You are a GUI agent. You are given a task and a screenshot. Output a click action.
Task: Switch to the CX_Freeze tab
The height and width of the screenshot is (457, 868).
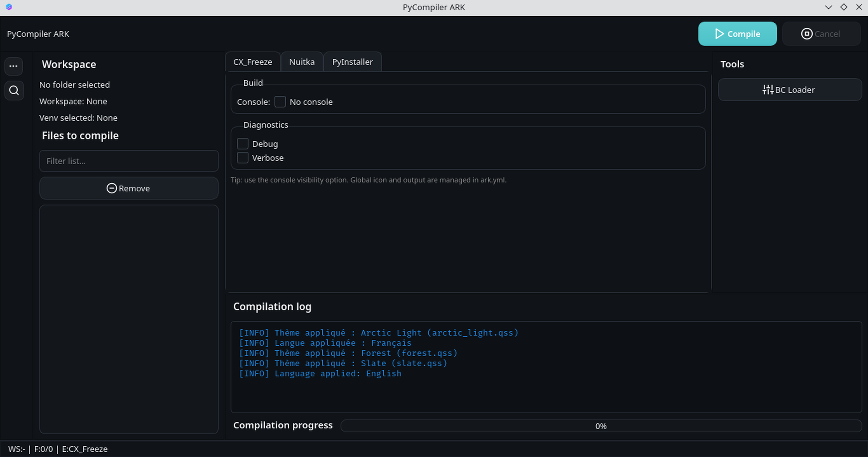point(253,62)
